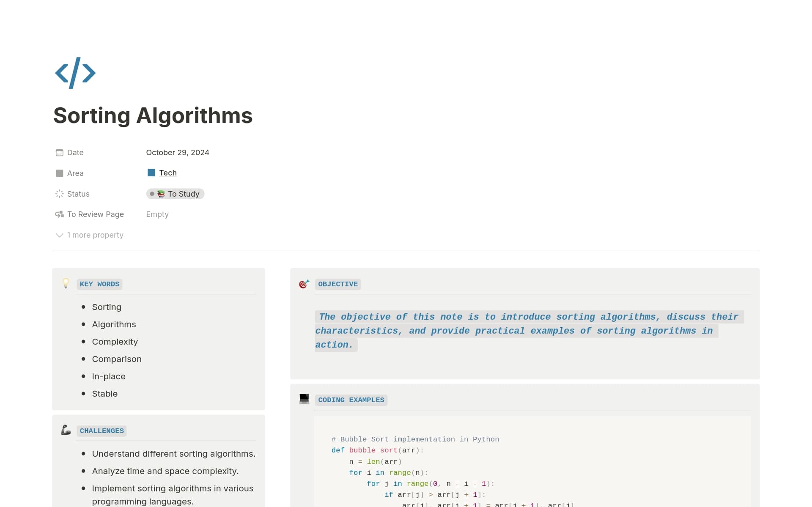Expand the 1 more property chevron
The width and height of the screenshot is (812, 507).
(x=60, y=235)
